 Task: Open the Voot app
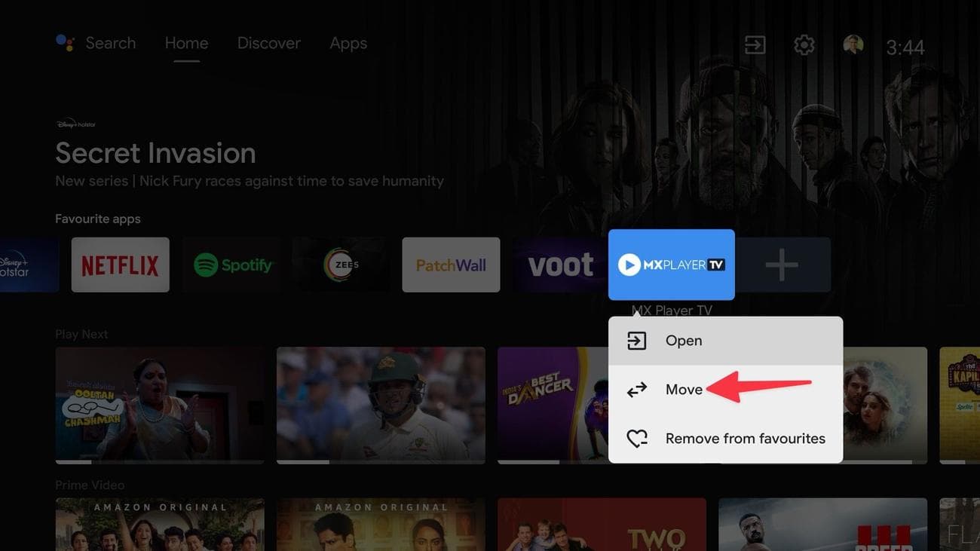pyautogui.click(x=561, y=265)
